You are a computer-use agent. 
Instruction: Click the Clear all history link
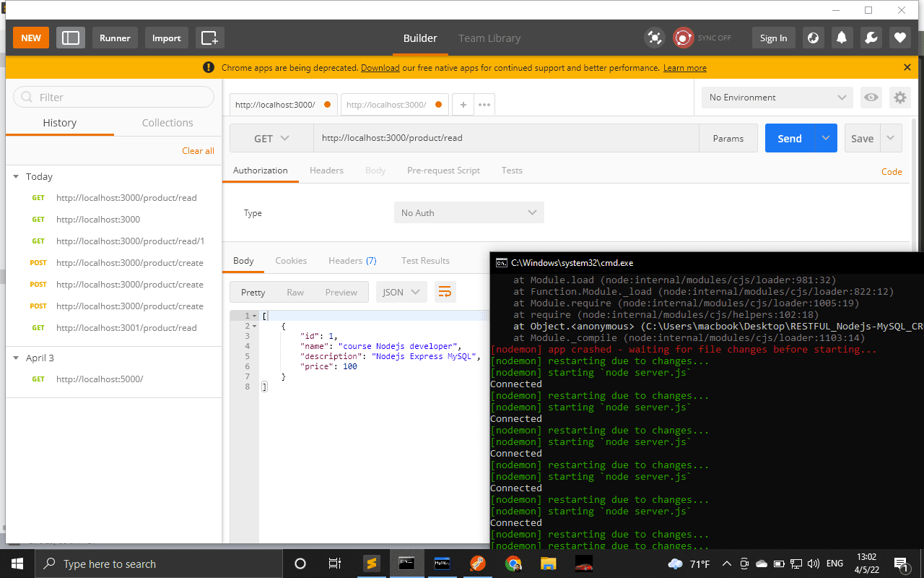(x=198, y=151)
